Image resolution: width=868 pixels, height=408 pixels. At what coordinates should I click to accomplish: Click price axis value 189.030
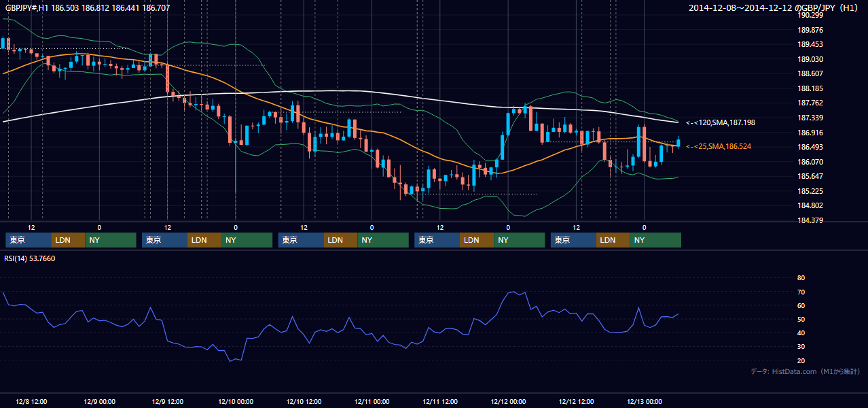click(x=811, y=59)
